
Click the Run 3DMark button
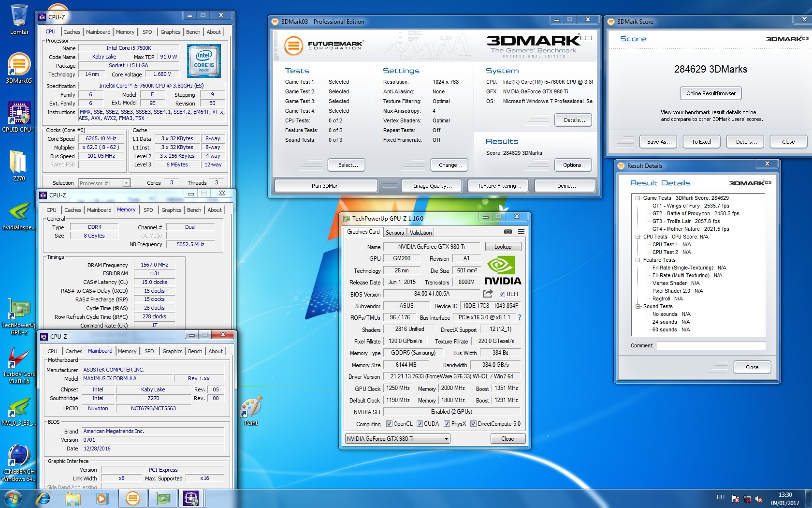pos(326,186)
